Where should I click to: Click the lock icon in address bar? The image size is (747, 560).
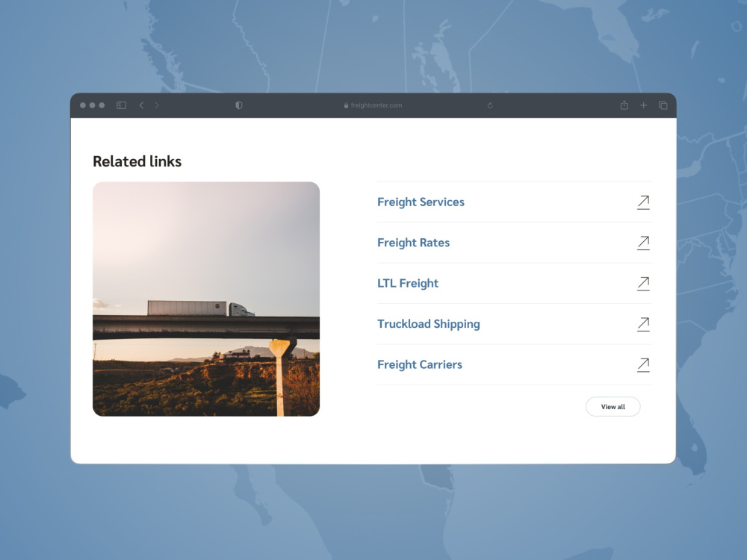pyautogui.click(x=347, y=105)
